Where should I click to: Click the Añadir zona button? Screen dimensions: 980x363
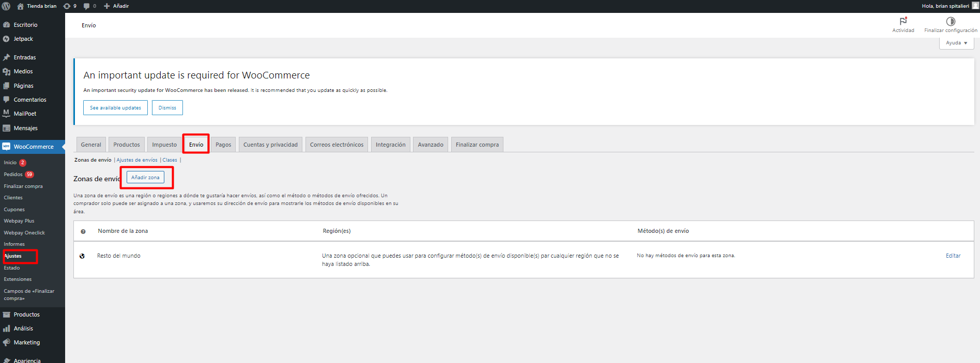pos(145,177)
